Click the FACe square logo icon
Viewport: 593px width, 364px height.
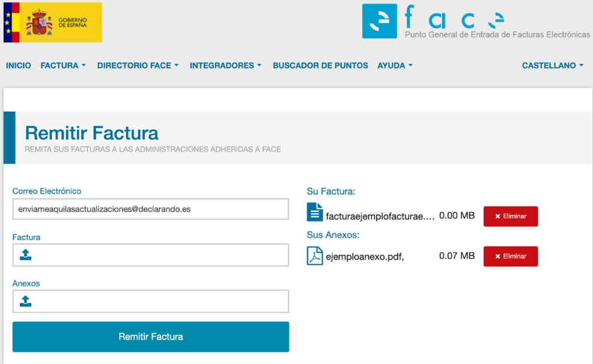(x=379, y=21)
